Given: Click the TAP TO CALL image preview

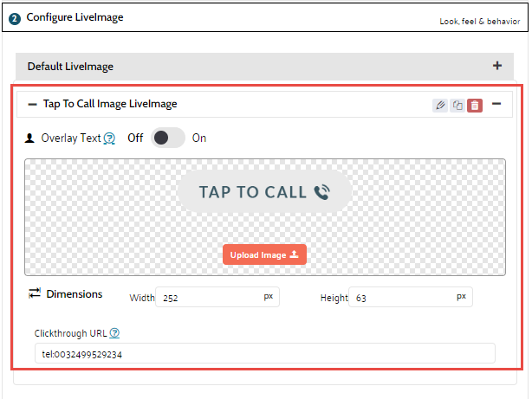Looking at the screenshot, I should [264, 192].
